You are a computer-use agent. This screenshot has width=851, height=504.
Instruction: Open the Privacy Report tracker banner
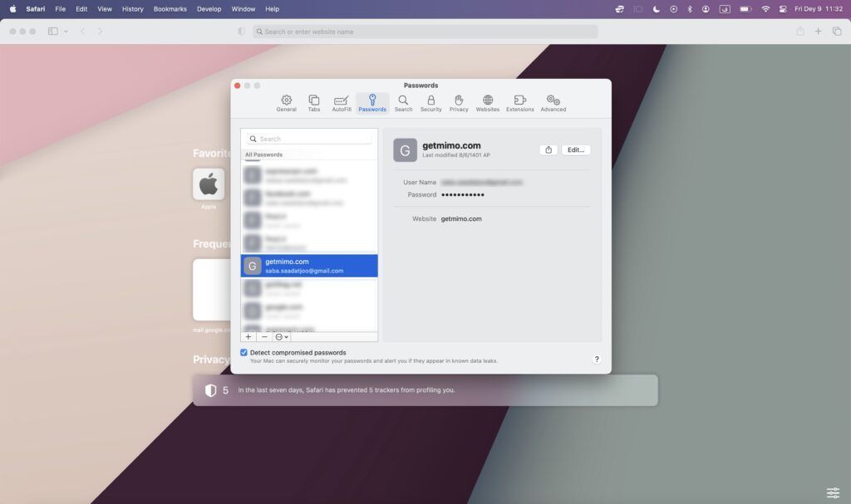point(425,390)
